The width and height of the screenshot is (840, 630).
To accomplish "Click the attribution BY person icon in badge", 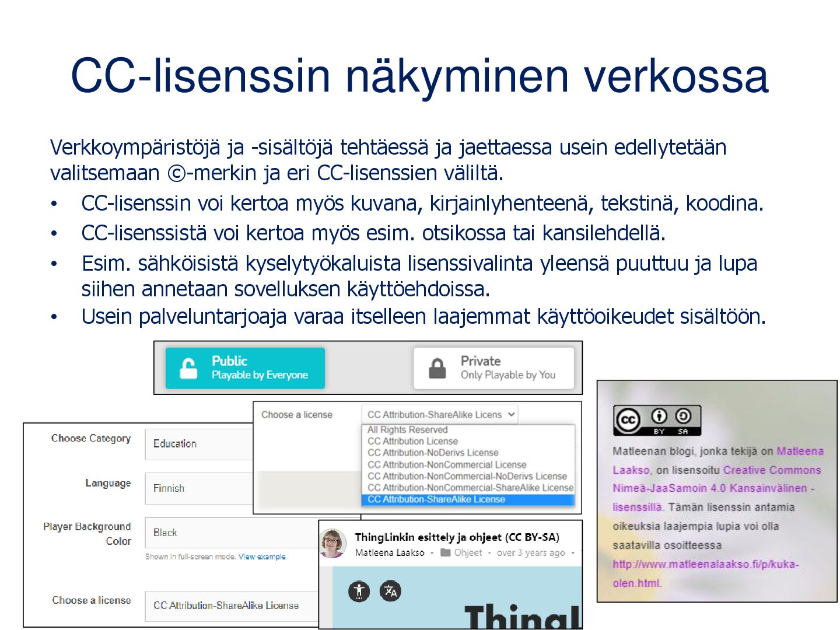I will 659,416.
